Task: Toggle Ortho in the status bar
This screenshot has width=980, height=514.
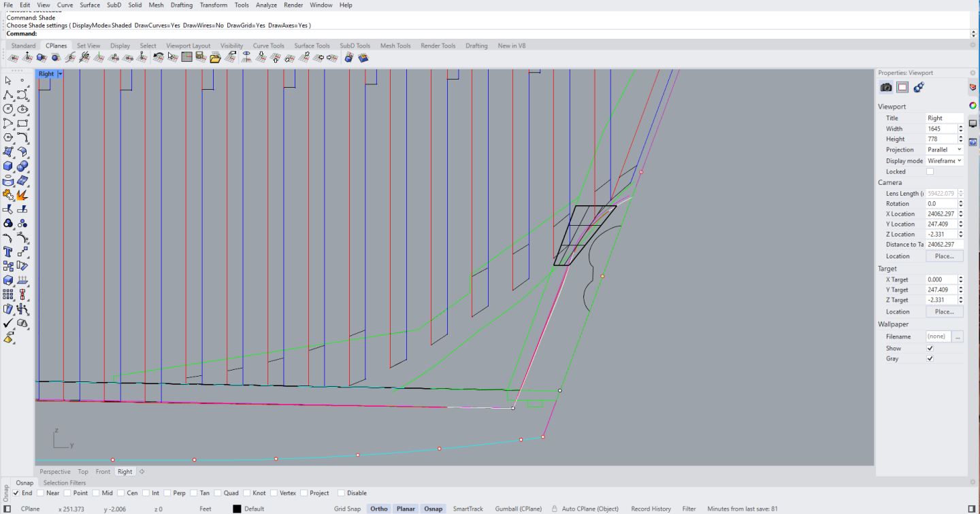Action: point(379,508)
